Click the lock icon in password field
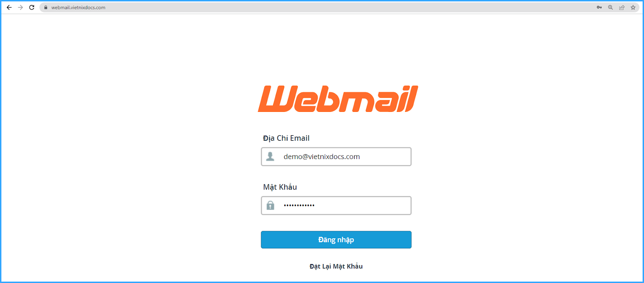 pyautogui.click(x=270, y=205)
